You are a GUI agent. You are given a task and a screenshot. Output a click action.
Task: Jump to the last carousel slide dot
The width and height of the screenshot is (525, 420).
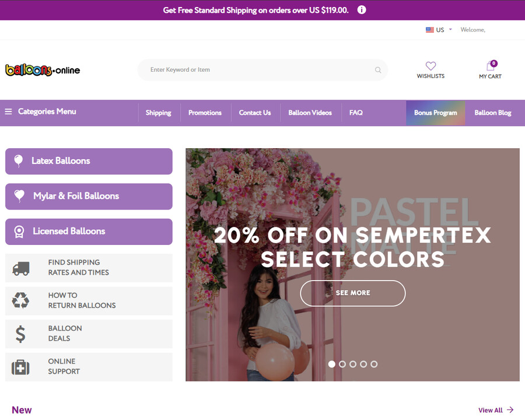374,364
